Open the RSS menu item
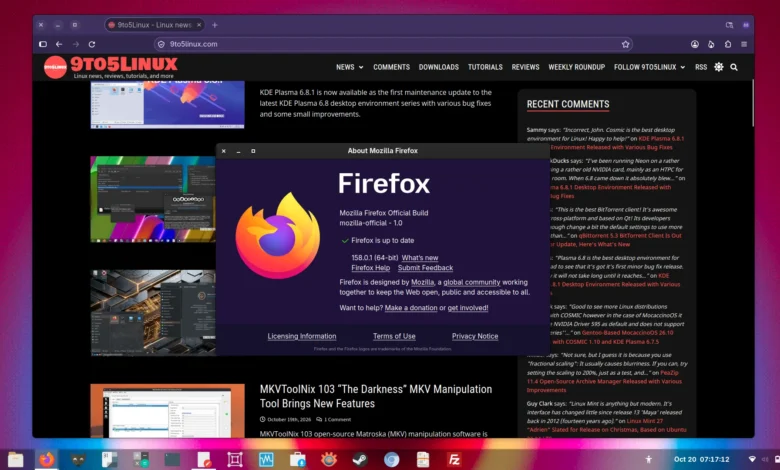The image size is (780, 470). click(x=701, y=67)
